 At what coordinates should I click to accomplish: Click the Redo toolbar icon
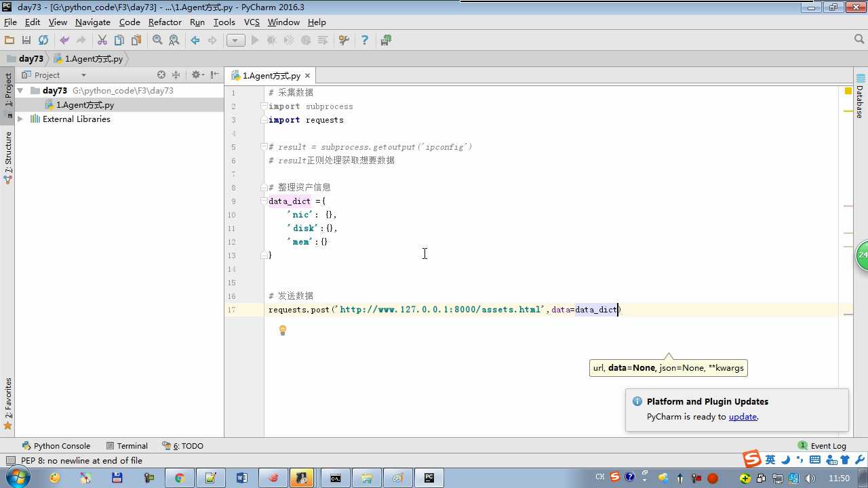(x=81, y=41)
